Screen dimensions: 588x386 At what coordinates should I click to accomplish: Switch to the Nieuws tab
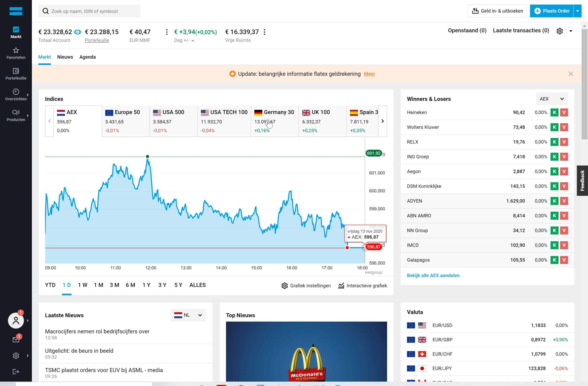click(65, 57)
